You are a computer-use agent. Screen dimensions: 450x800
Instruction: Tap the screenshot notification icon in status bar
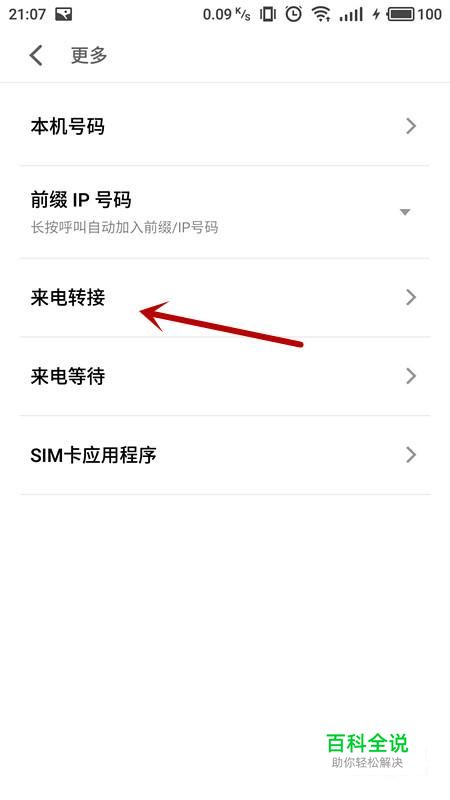point(63,14)
